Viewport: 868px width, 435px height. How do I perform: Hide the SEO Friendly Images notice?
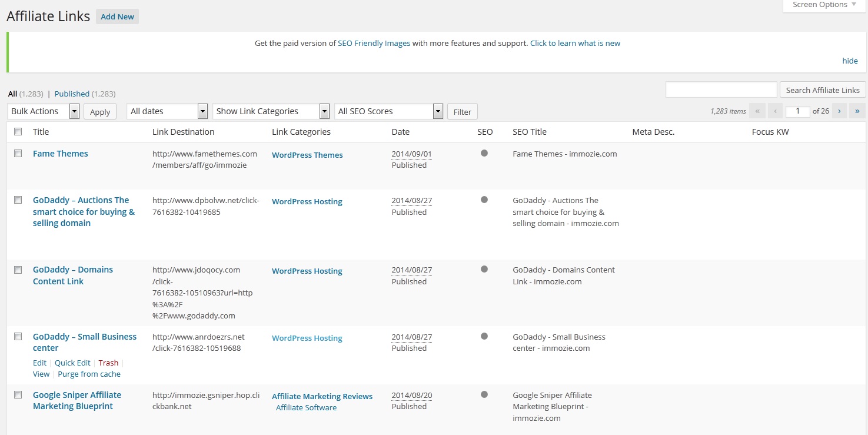click(850, 61)
